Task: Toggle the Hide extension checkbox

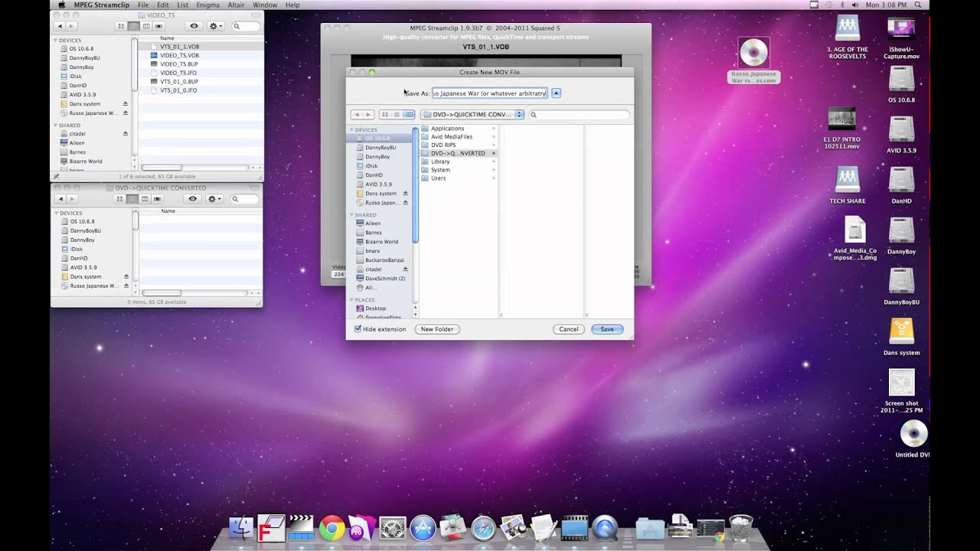Action: pyautogui.click(x=358, y=329)
